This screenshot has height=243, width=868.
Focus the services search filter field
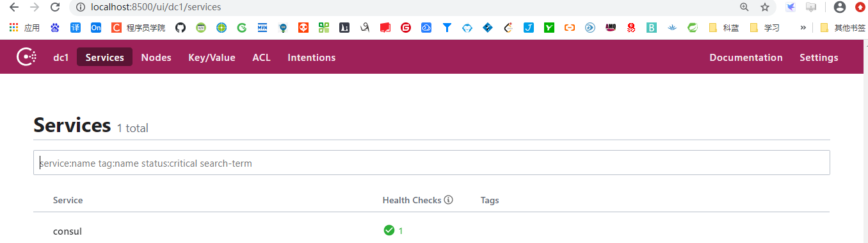pyautogui.click(x=431, y=163)
